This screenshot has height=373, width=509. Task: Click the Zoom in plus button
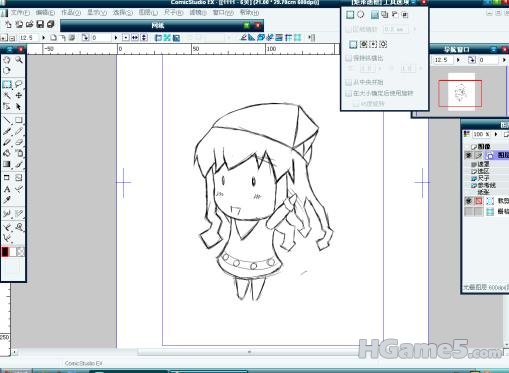(x=4, y=38)
